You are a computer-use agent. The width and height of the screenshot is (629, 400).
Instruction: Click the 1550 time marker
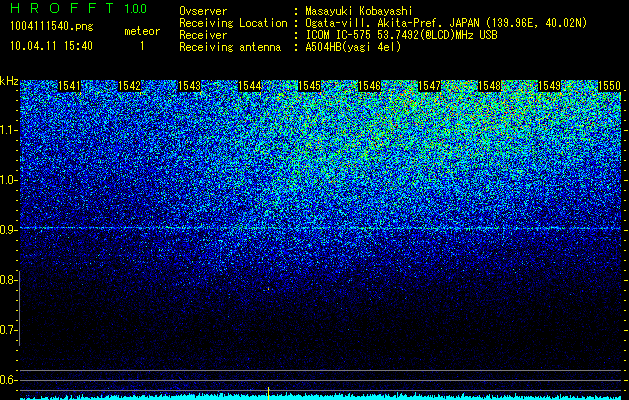coord(609,86)
